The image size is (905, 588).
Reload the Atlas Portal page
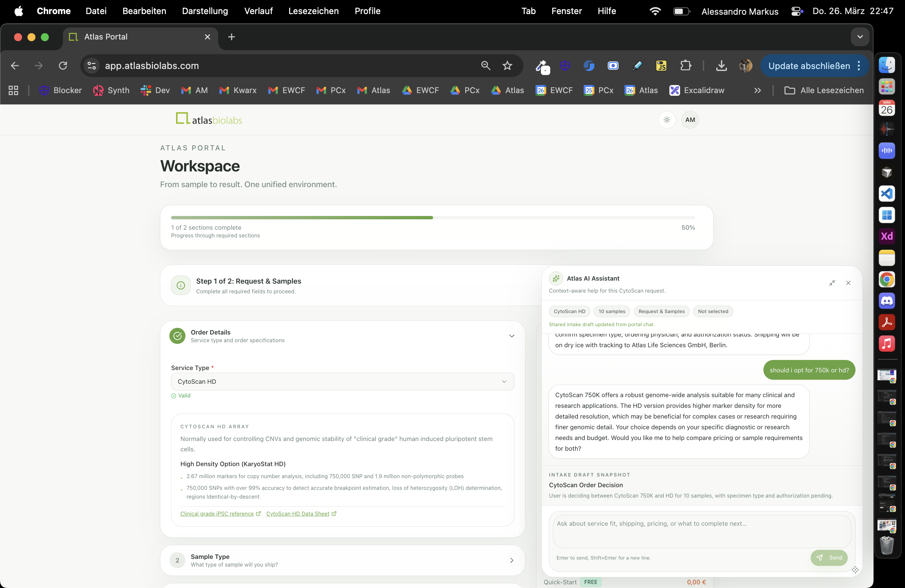(63, 66)
